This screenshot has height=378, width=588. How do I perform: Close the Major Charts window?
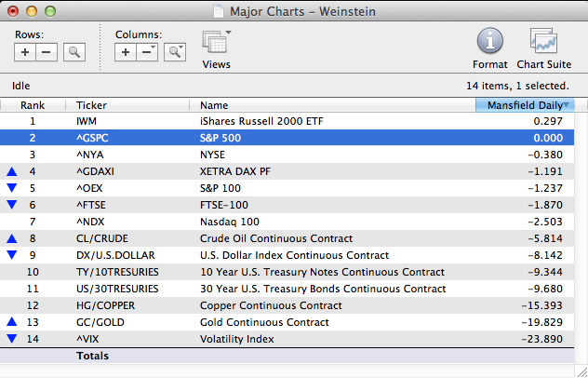pos(12,10)
